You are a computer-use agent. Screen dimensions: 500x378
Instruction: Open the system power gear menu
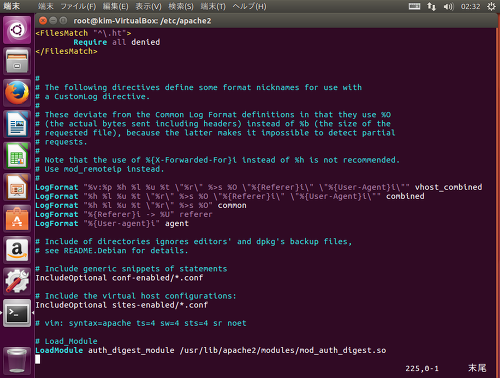[x=491, y=6]
